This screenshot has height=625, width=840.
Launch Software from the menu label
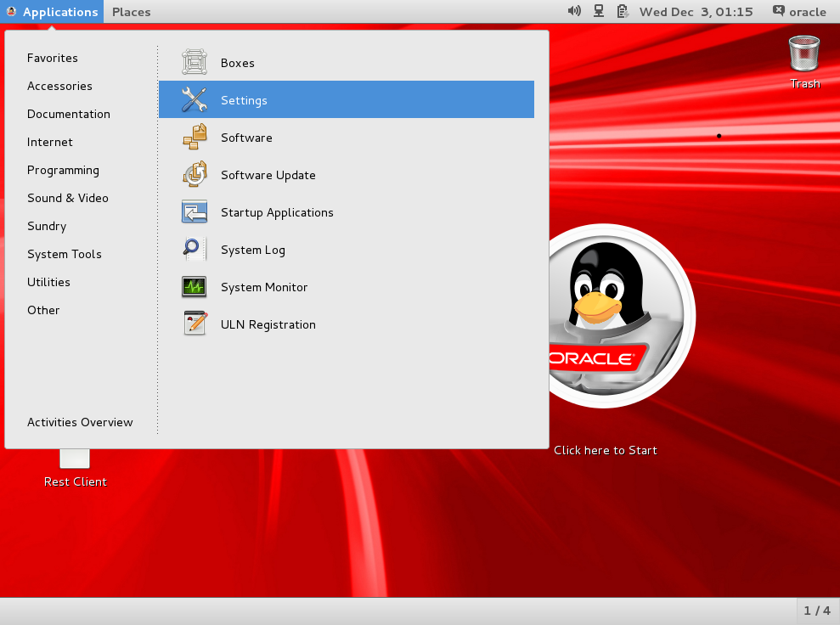tap(246, 138)
